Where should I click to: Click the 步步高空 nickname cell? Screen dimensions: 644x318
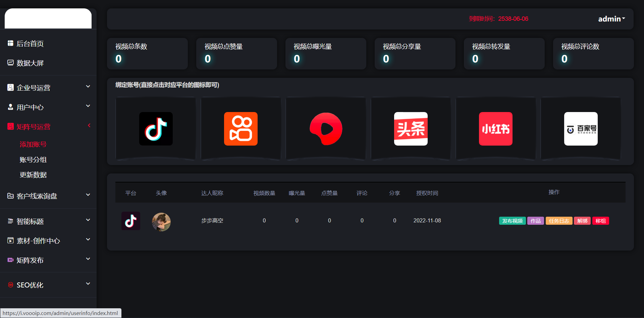pos(212,220)
